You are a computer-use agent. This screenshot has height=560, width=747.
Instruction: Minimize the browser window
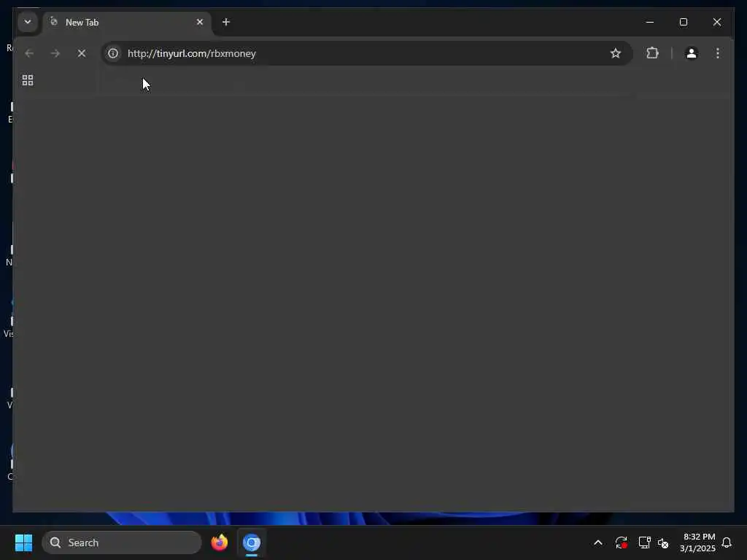click(650, 22)
